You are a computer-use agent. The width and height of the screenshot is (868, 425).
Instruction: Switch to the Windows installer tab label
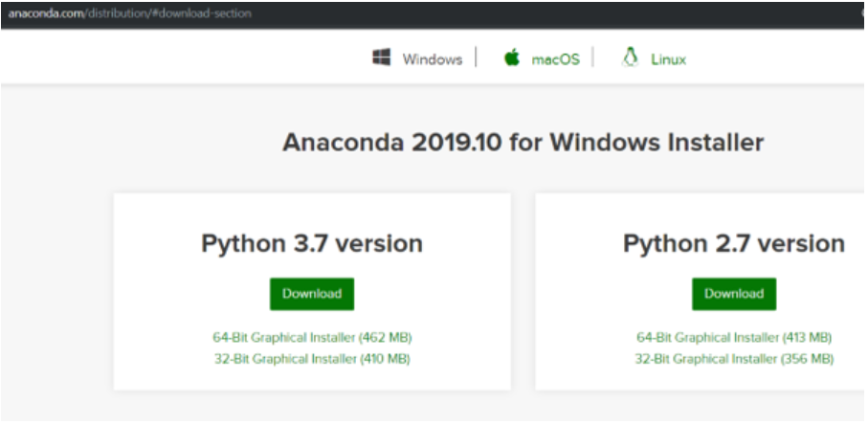433,59
